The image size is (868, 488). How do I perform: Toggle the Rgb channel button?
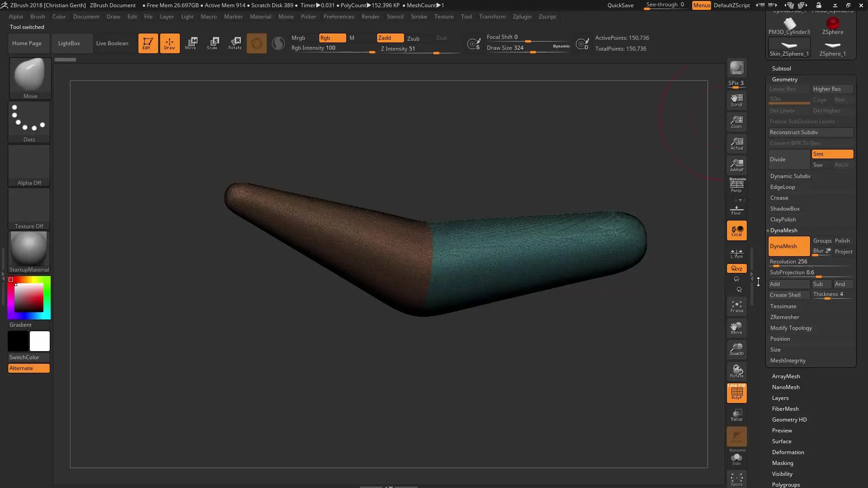point(332,38)
